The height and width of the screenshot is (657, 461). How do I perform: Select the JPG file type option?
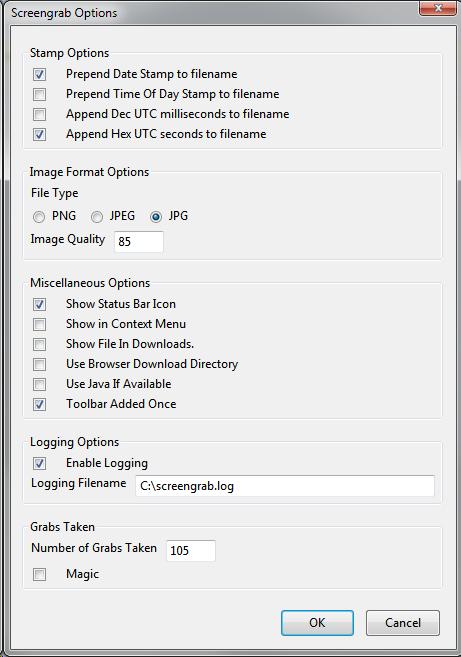point(156,217)
